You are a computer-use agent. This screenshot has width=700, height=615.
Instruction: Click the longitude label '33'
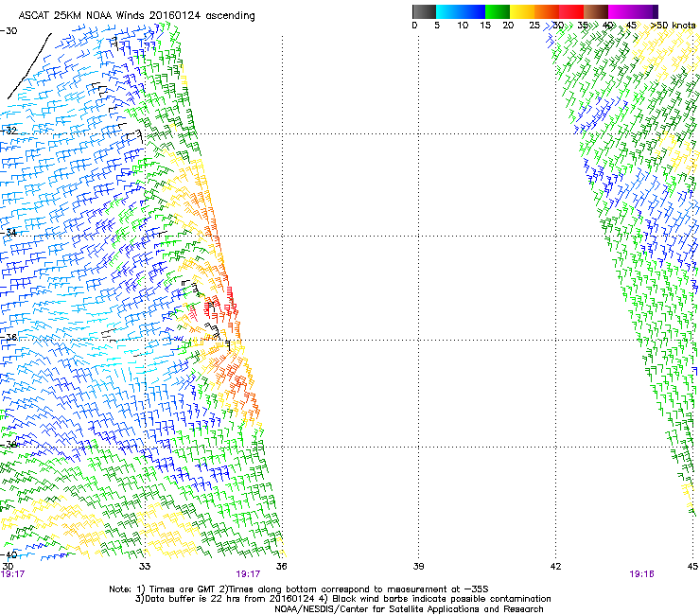click(145, 567)
